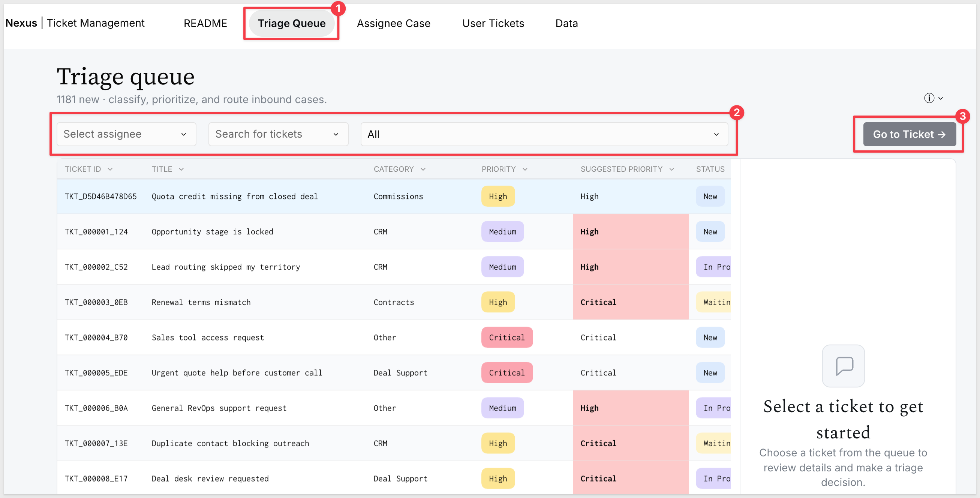Open the Data tab

(566, 23)
